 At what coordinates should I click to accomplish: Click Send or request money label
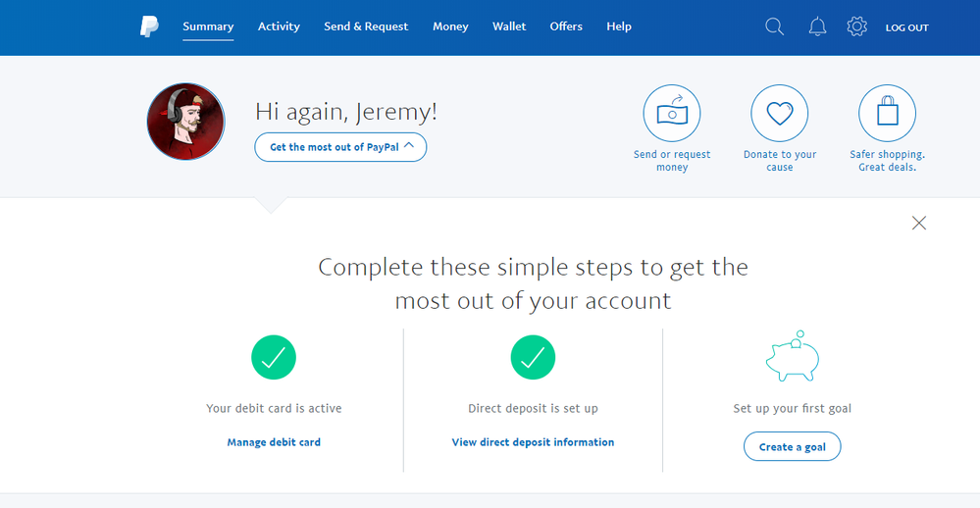(x=672, y=161)
